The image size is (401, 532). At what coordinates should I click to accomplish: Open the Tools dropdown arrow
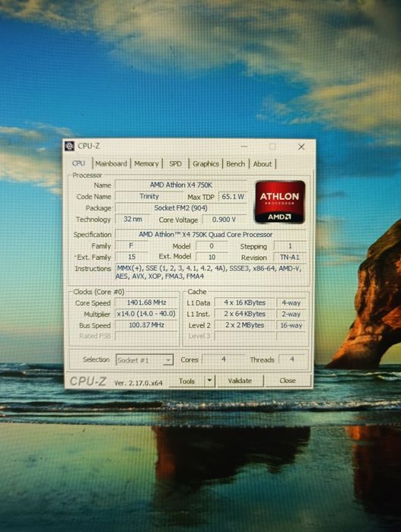[210, 380]
